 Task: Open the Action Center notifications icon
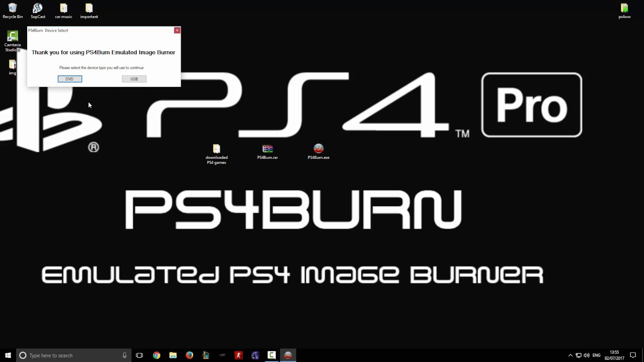click(633, 355)
